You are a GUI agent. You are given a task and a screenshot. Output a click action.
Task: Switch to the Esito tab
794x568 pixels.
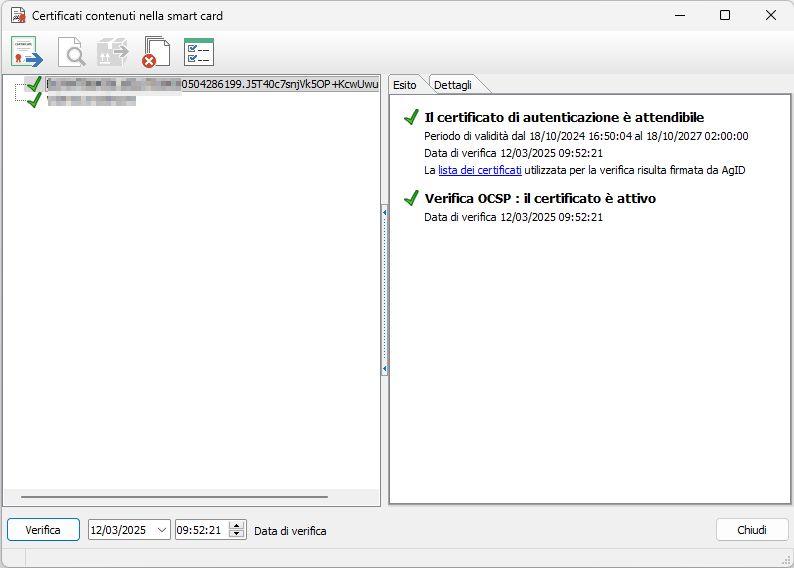tap(405, 85)
